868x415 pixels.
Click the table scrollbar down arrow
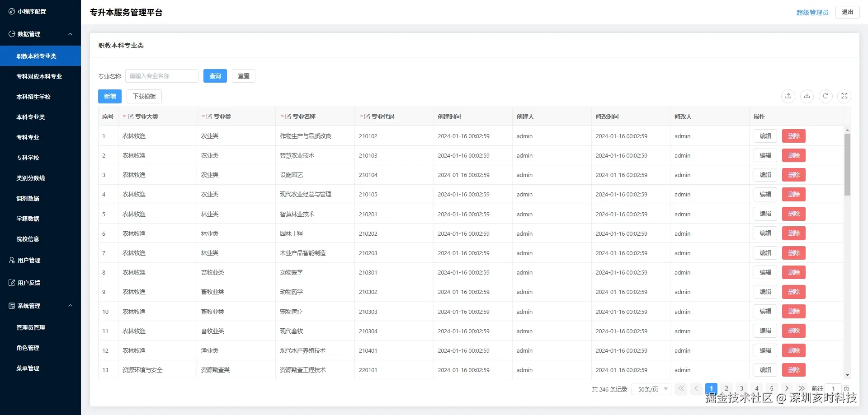pyautogui.click(x=847, y=375)
